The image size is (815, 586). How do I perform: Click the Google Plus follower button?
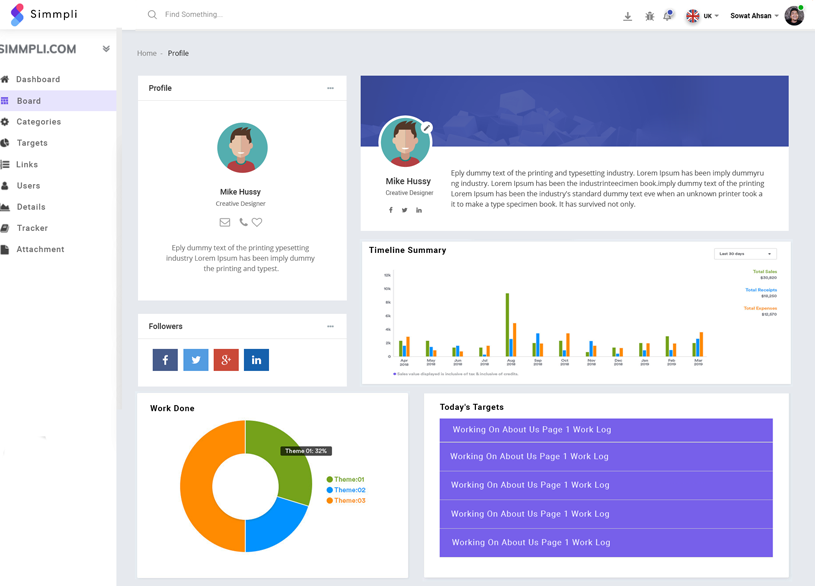(226, 360)
